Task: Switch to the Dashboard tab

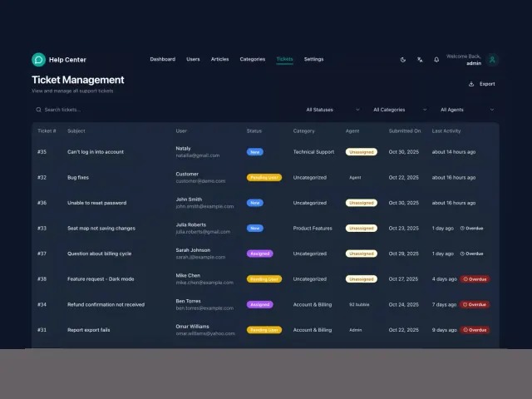Action: 163,59
